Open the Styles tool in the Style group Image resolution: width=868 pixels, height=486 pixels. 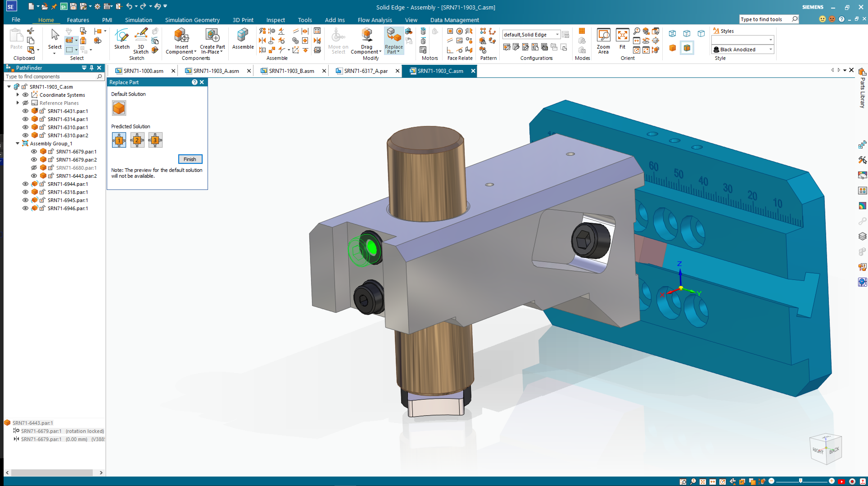(x=723, y=31)
